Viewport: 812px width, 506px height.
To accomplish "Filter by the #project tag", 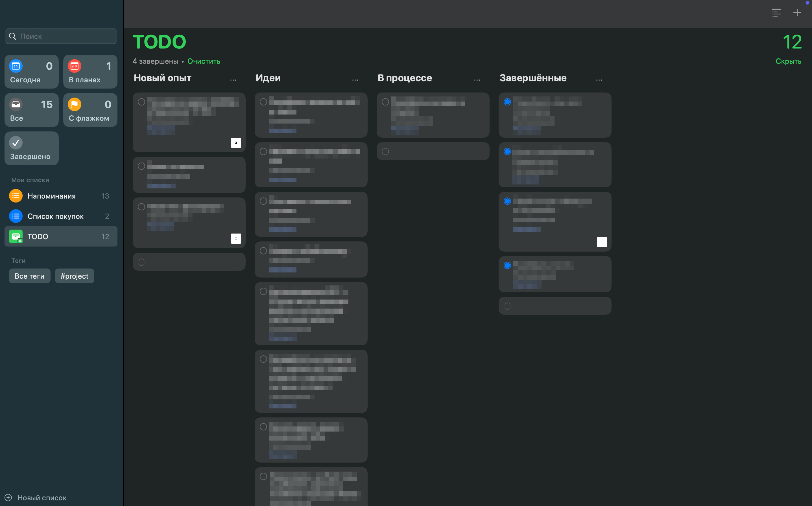I will coord(74,276).
